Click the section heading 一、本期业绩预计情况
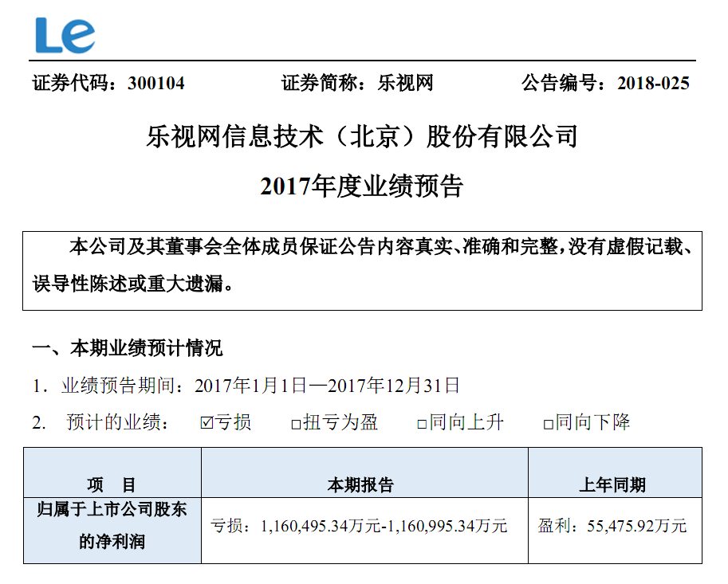 coord(128,348)
